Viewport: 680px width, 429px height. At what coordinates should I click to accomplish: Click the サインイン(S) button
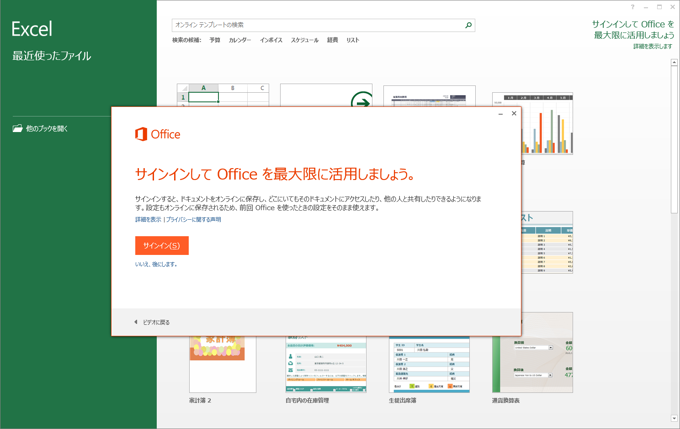[x=162, y=246]
